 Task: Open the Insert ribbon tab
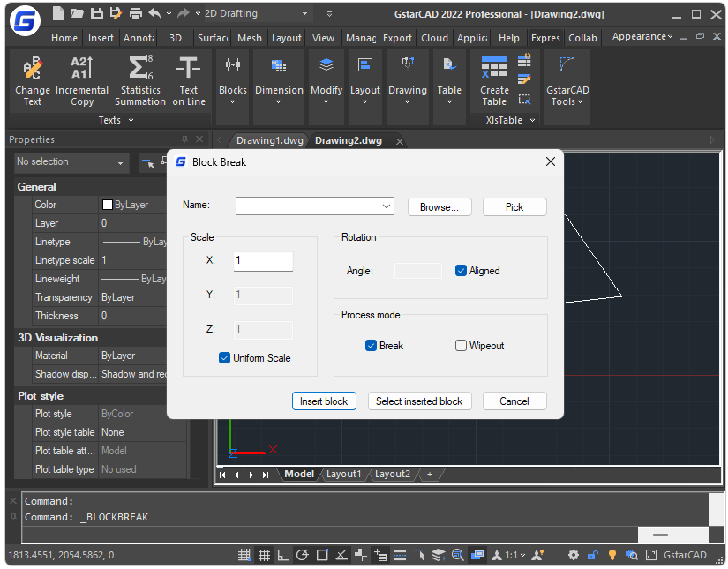(x=101, y=38)
